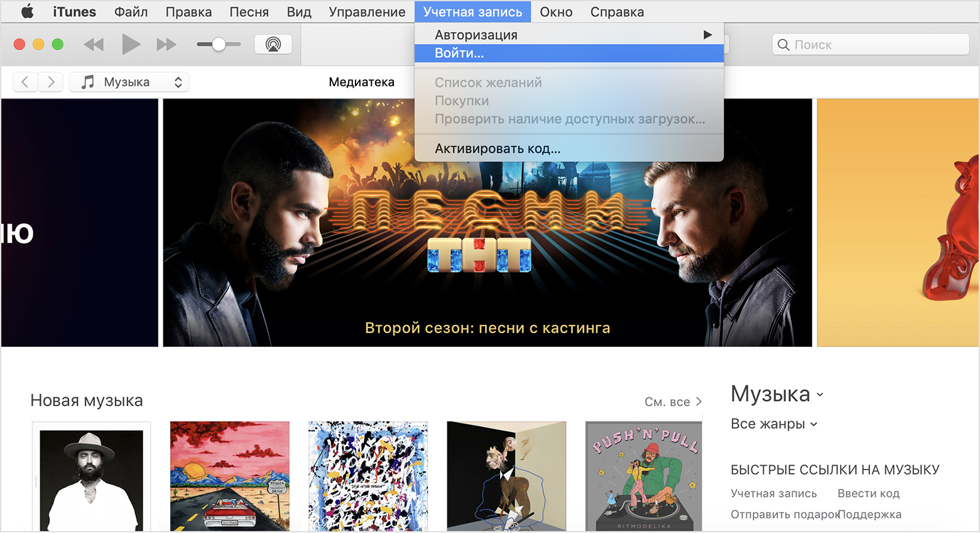Image resolution: width=980 pixels, height=533 pixels.
Task: Go back with the left chevron
Action: (25, 82)
